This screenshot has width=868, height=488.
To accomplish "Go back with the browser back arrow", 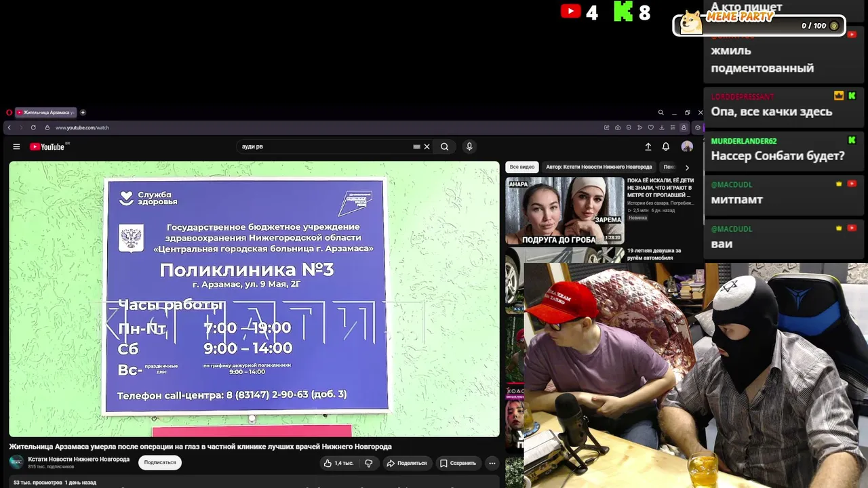I will point(9,127).
